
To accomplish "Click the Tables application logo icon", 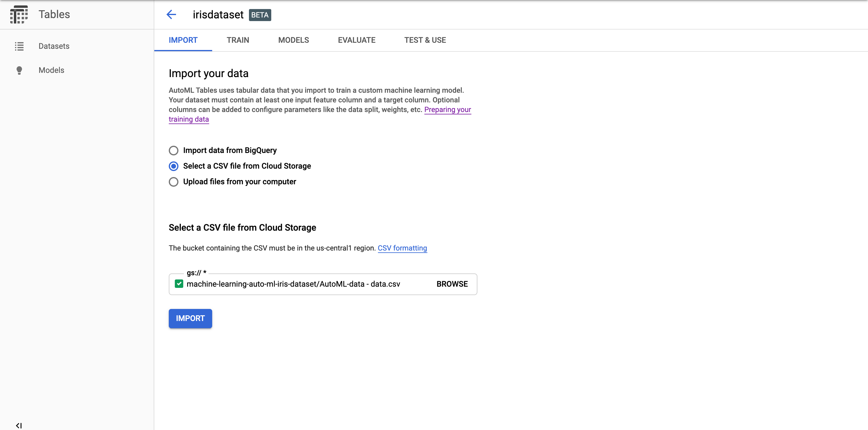I will point(19,14).
